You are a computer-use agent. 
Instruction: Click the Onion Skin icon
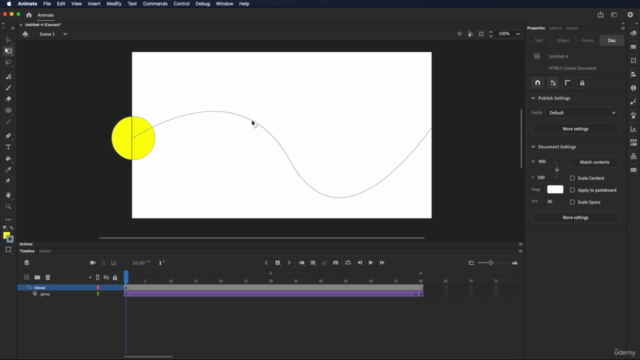coord(302,263)
